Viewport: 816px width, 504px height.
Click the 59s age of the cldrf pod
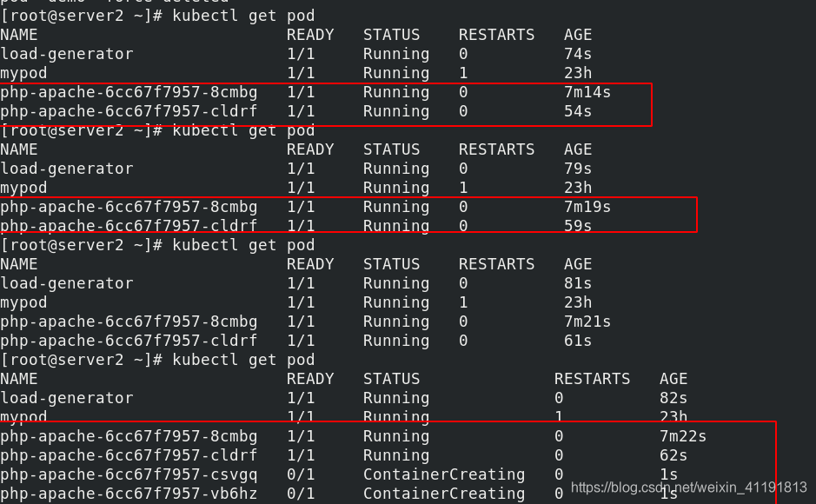pyautogui.click(x=578, y=226)
